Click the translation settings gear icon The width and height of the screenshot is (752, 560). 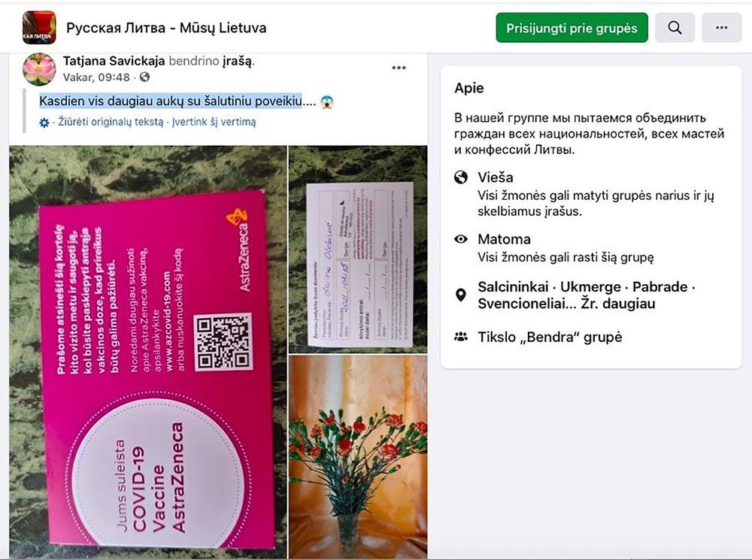[x=44, y=123]
